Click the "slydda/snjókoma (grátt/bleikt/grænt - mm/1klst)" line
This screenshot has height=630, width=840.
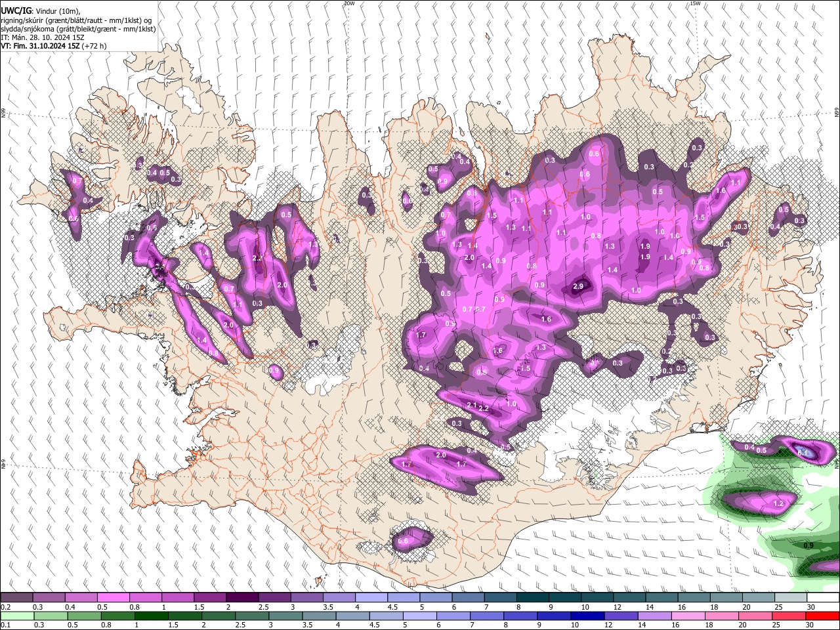78,29
